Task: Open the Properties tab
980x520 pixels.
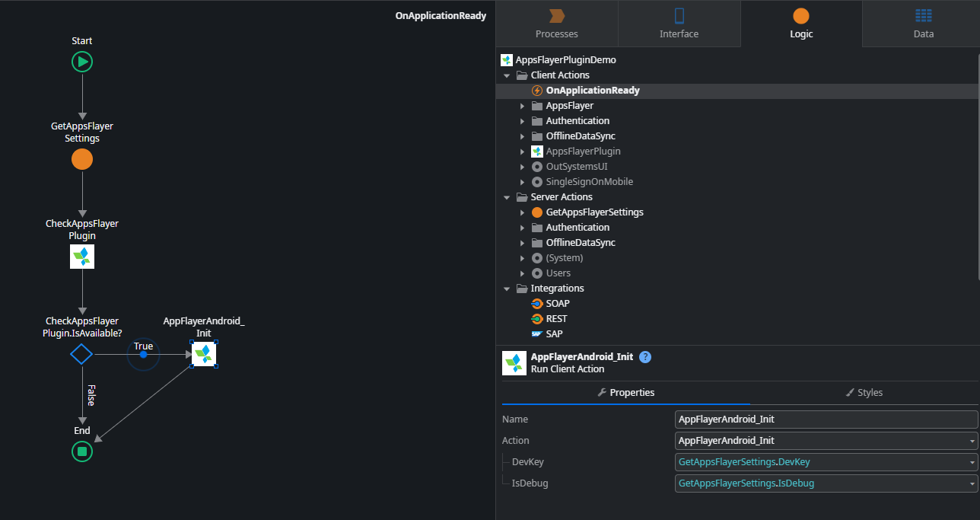Action: click(626, 393)
